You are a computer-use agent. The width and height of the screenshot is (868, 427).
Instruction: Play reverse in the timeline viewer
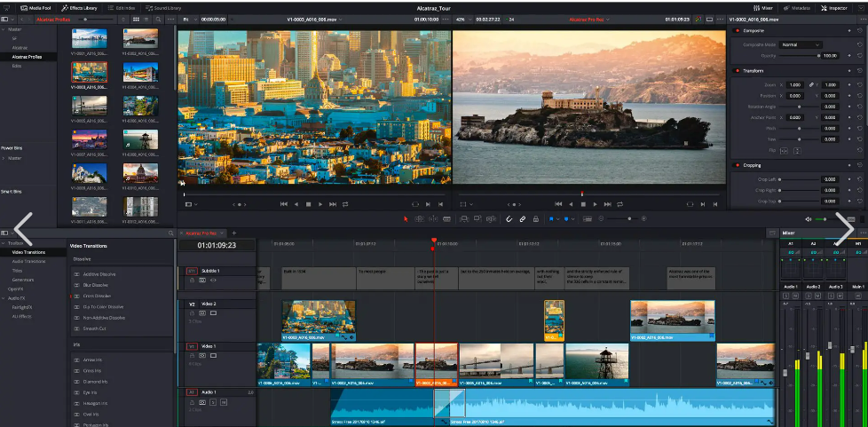[571, 204]
